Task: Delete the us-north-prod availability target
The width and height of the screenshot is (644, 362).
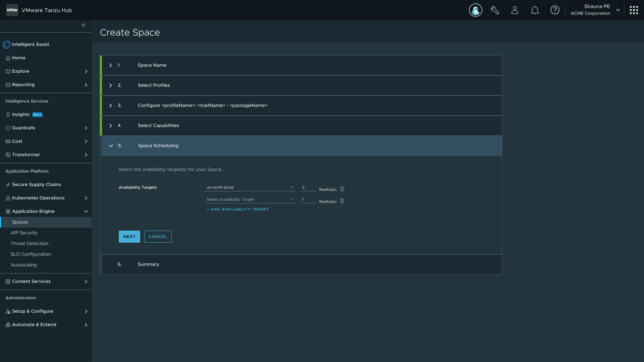Action: point(342,189)
